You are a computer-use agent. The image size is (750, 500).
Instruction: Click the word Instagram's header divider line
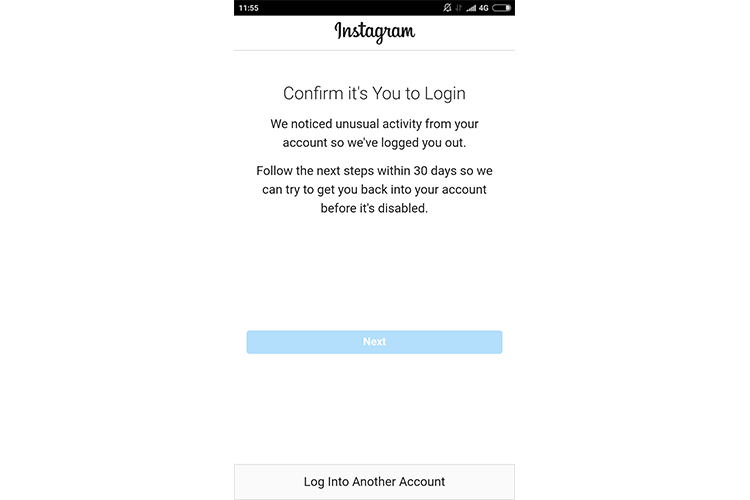coord(374,50)
